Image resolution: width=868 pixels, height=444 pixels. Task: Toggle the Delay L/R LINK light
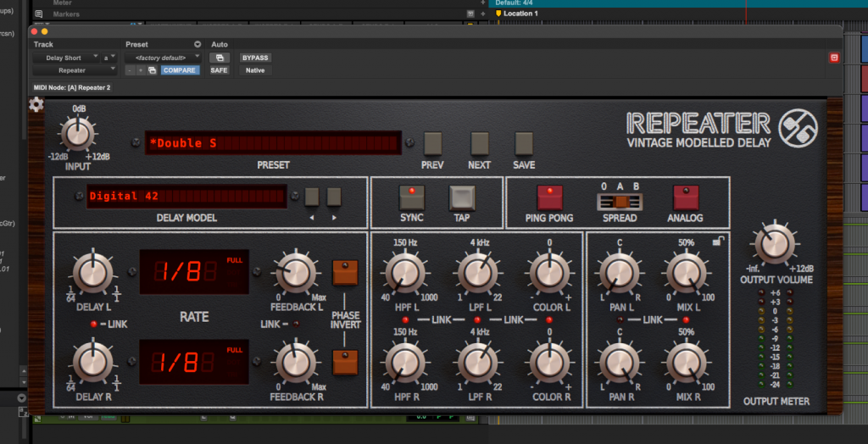[94, 324]
